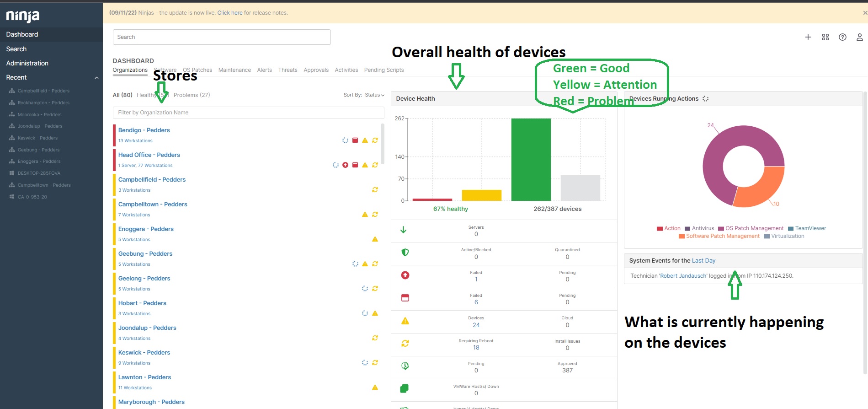Click the organization list scrollbar
868x409 pixels.
(382, 144)
